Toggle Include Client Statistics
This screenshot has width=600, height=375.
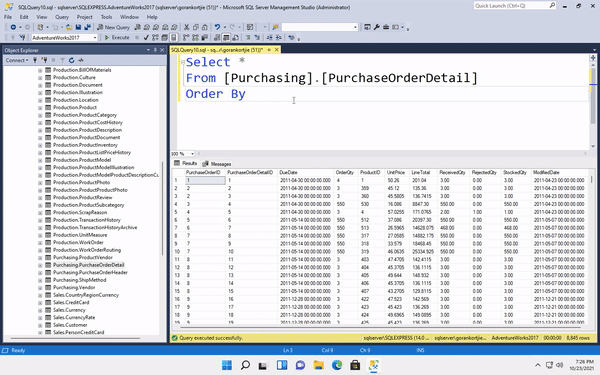(204, 38)
